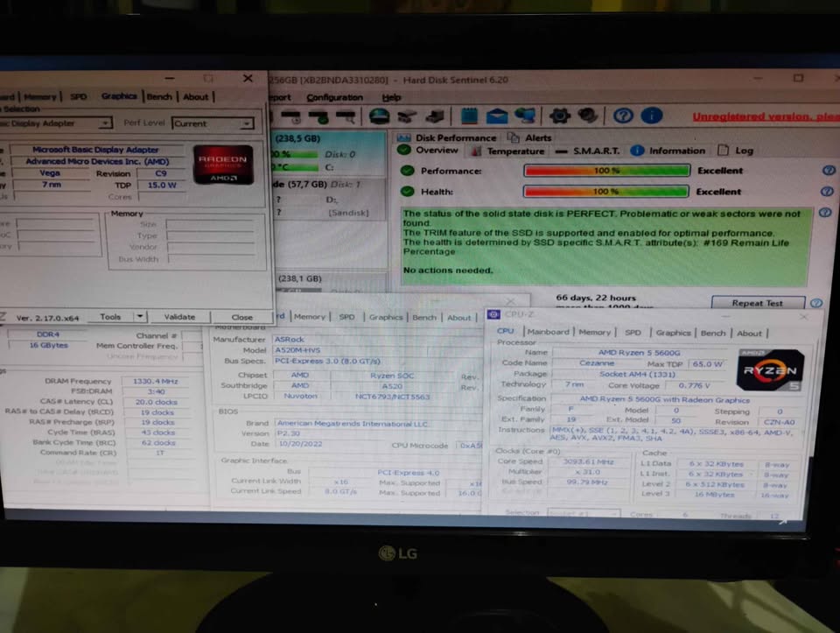
Task: Click the Unregistered version link
Action: (x=766, y=116)
